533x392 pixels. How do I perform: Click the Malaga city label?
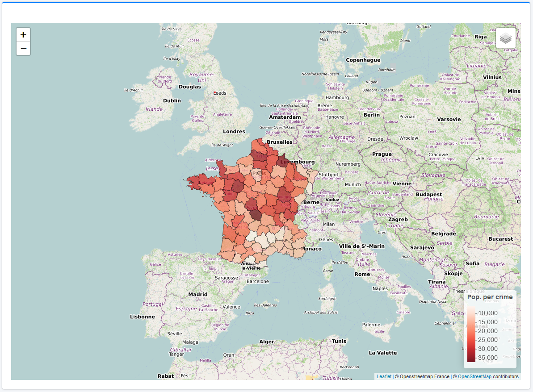click(190, 342)
